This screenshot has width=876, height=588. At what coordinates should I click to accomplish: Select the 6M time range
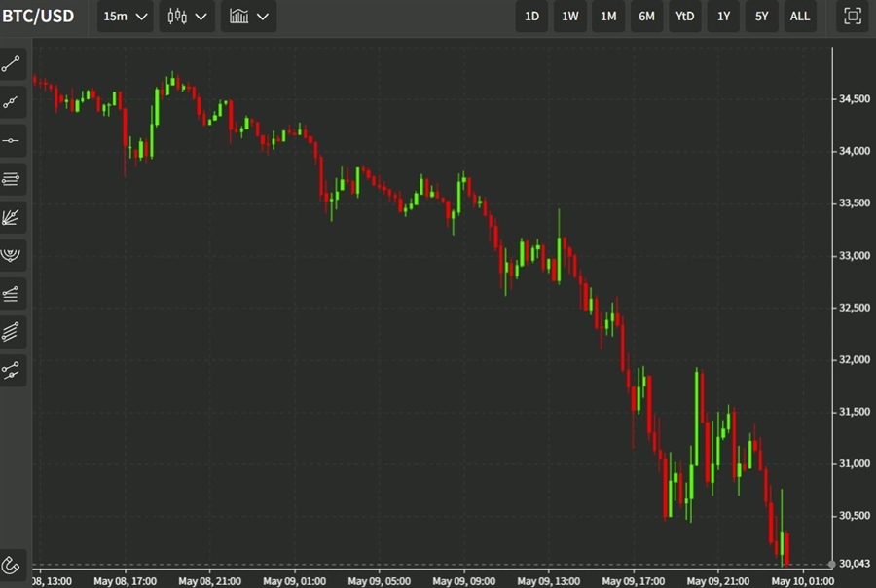point(646,17)
